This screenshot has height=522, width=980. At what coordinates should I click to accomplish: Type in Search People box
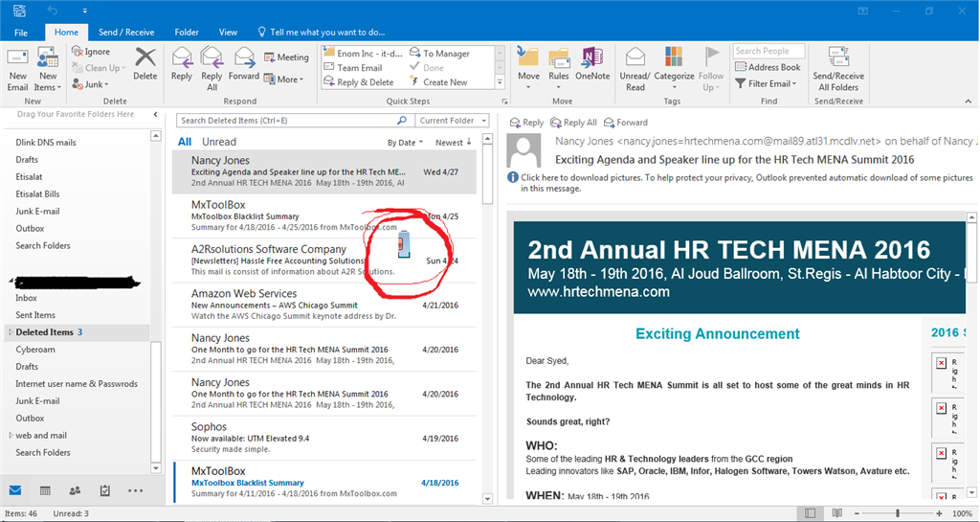[768, 51]
